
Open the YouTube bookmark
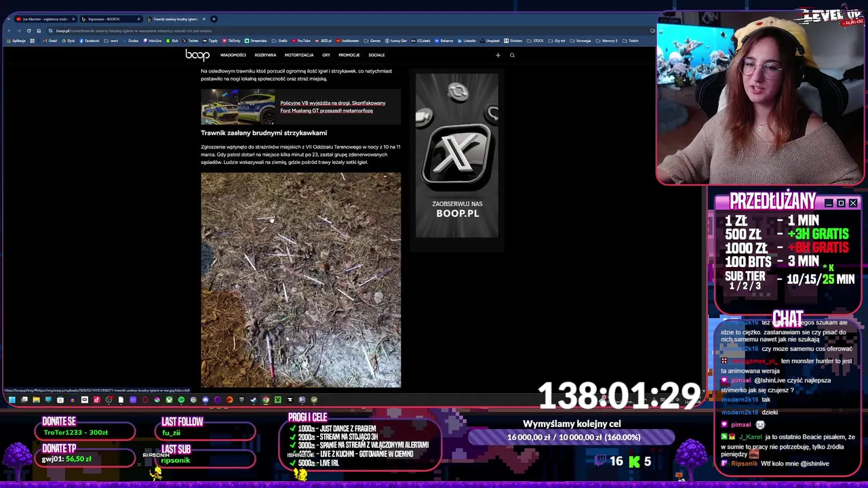(x=301, y=41)
